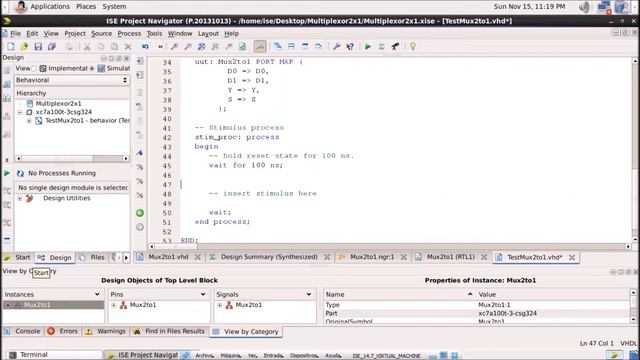Open the Signals column dropdown

click(309, 294)
